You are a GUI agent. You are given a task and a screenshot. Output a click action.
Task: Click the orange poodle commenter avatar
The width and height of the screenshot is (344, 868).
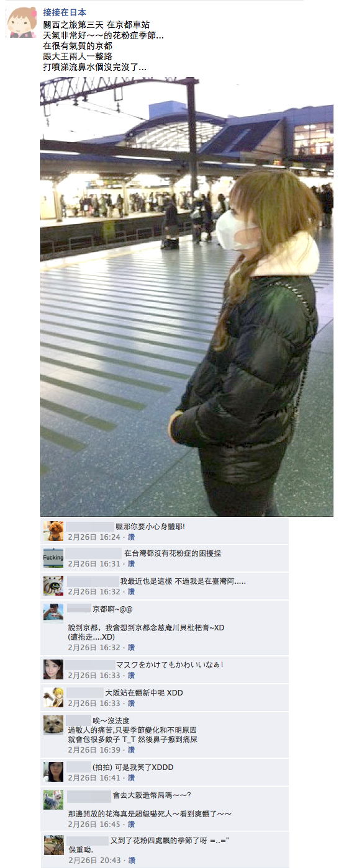pyautogui.click(x=53, y=530)
